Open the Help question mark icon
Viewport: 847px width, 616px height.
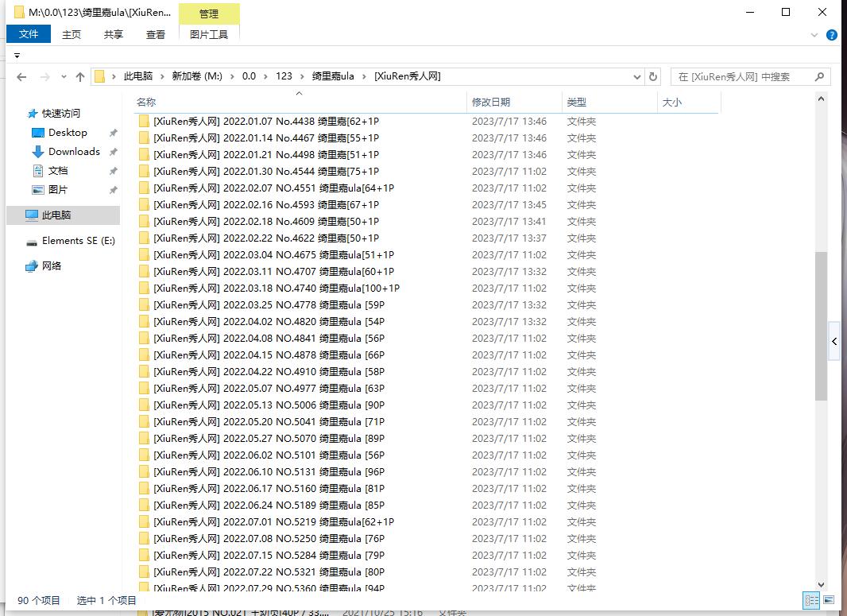pyautogui.click(x=831, y=35)
